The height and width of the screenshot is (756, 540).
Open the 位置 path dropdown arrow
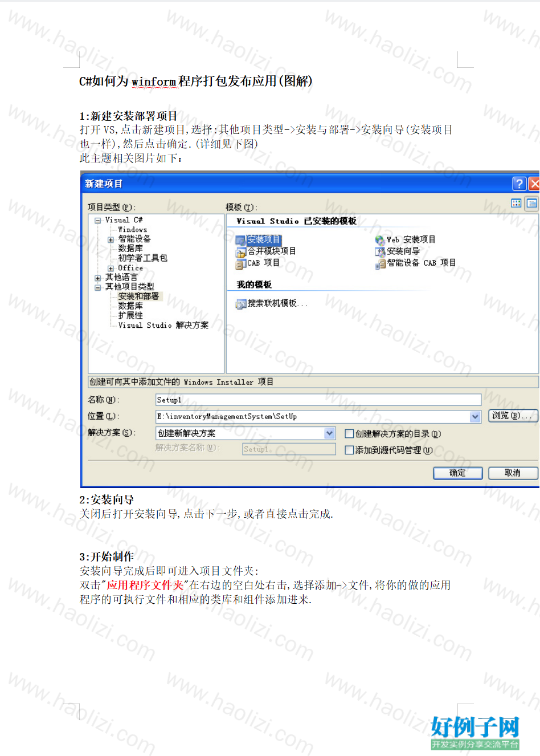click(476, 417)
